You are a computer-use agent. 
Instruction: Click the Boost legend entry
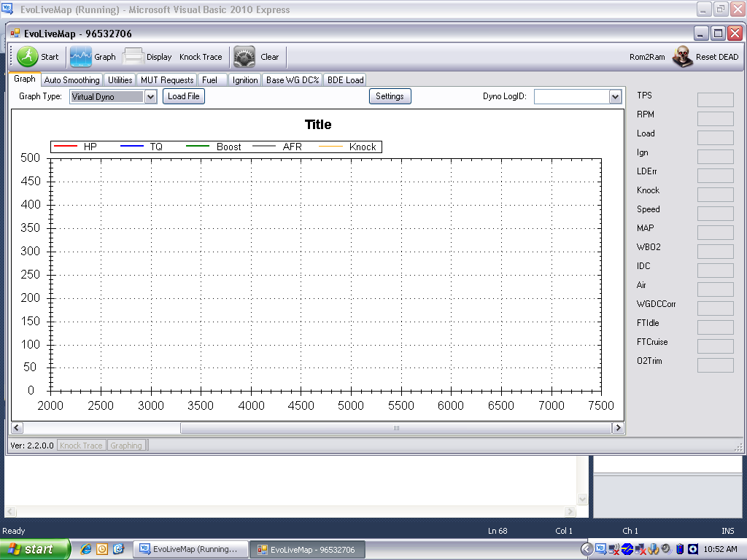coord(214,147)
